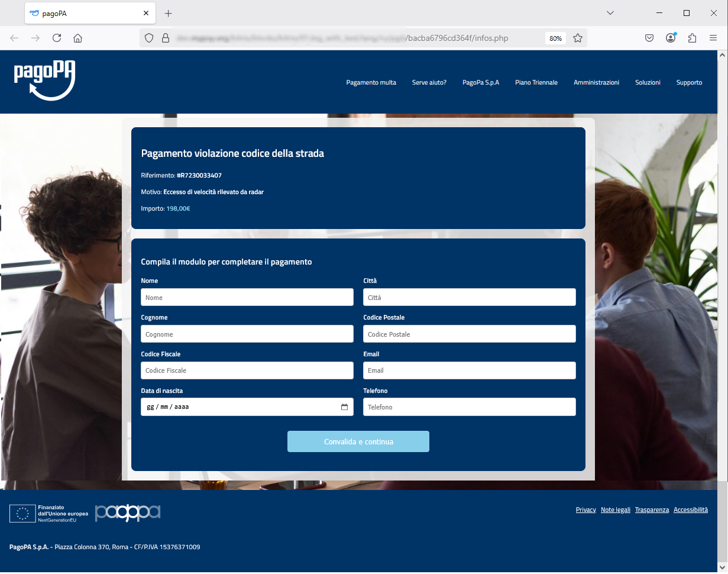Open the list all tabs chevron
Image resolution: width=728 pixels, height=574 pixels.
pyautogui.click(x=610, y=13)
